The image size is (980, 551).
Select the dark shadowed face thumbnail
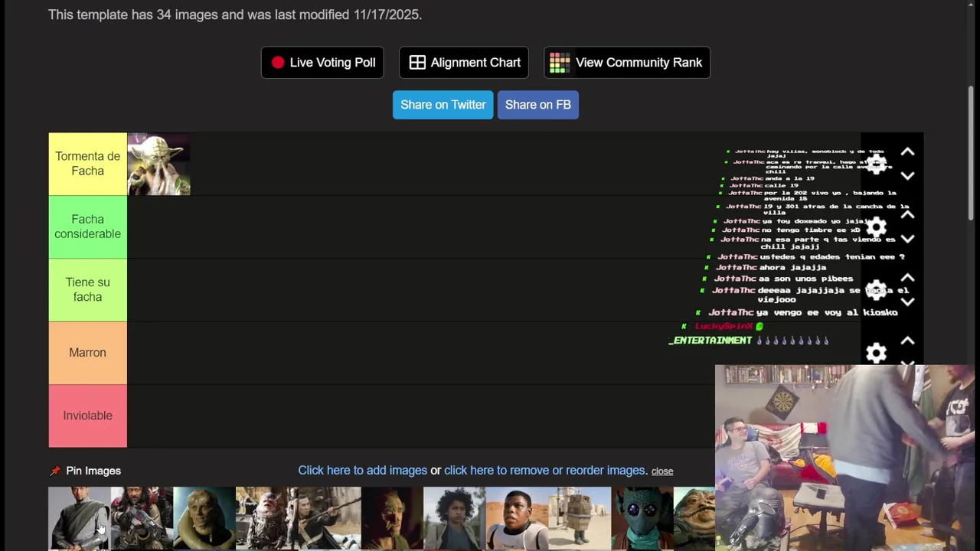[392, 518]
